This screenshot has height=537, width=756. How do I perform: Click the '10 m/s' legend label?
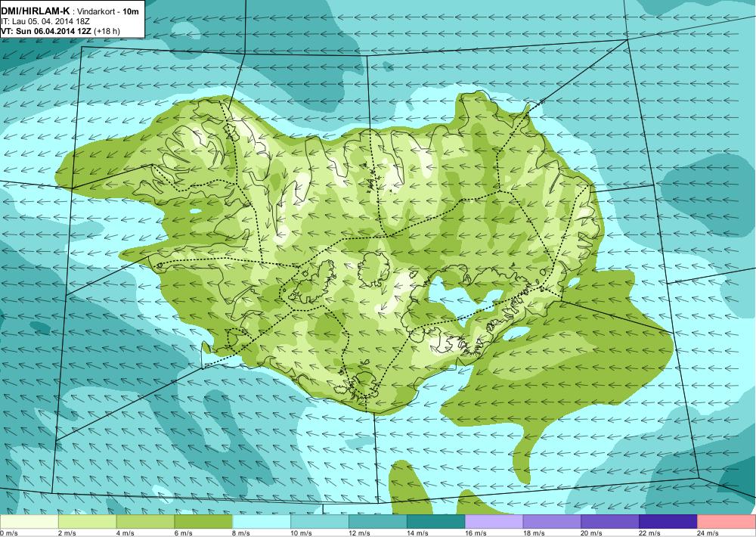pos(302,533)
